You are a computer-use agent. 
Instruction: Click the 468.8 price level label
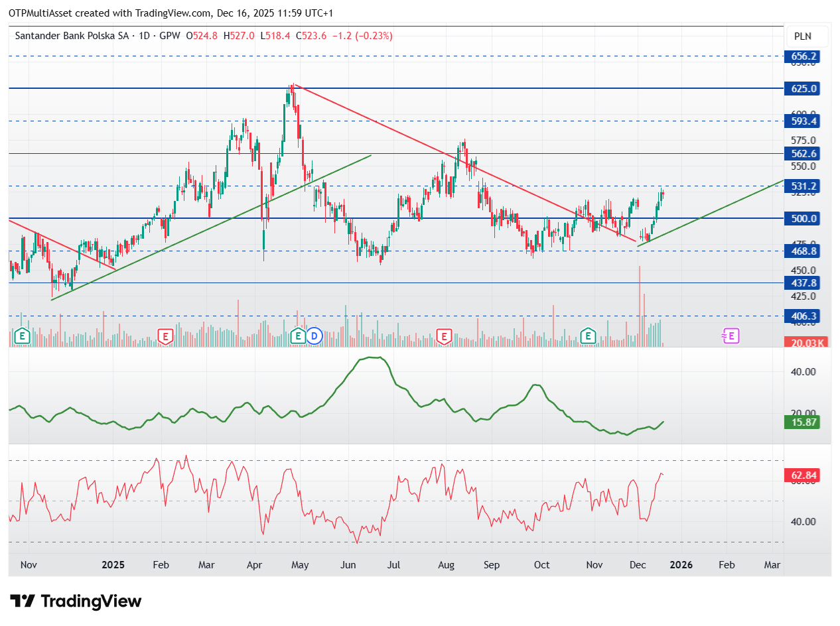click(803, 251)
